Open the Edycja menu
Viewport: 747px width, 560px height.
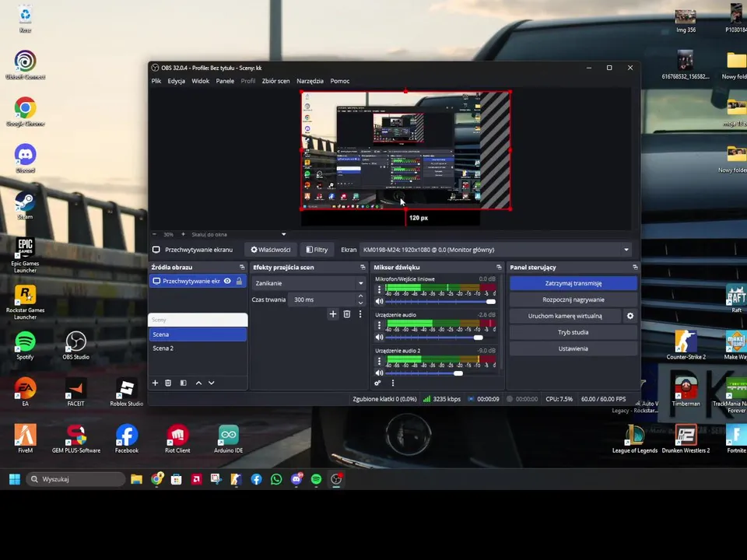pyautogui.click(x=177, y=81)
